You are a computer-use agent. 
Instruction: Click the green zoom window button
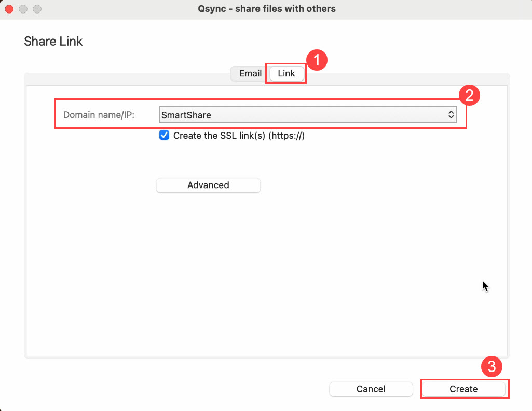(37, 9)
